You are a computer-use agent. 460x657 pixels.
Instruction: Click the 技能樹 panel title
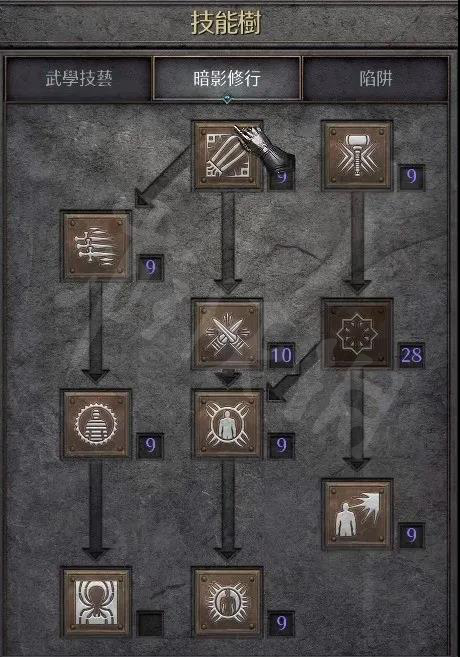[x=227, y=23]
